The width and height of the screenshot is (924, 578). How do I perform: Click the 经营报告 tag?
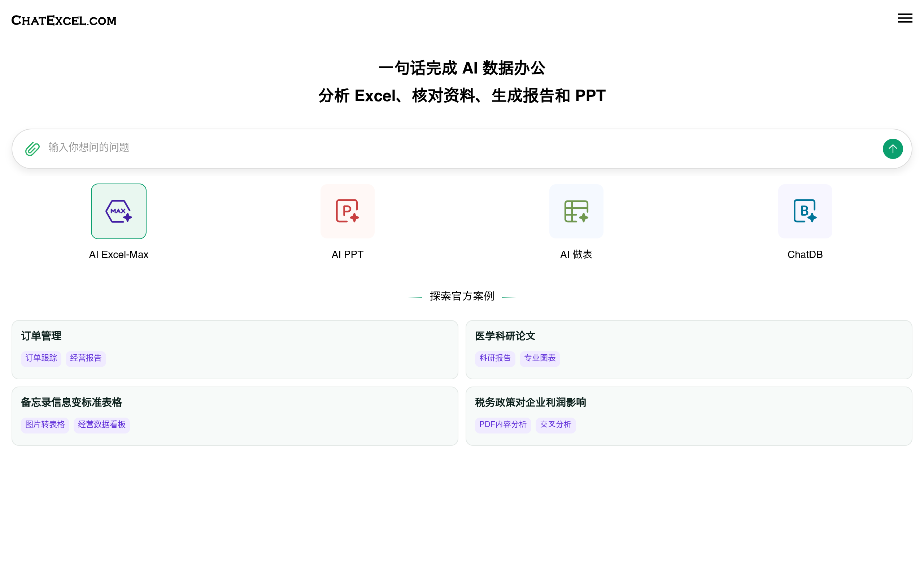[x=86, y=358]
